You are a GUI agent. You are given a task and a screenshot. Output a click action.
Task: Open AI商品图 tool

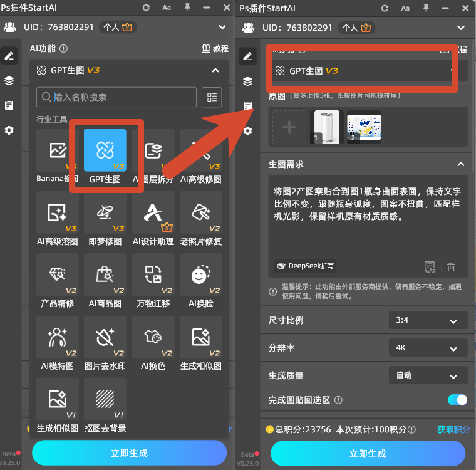(x=105, y=274)
